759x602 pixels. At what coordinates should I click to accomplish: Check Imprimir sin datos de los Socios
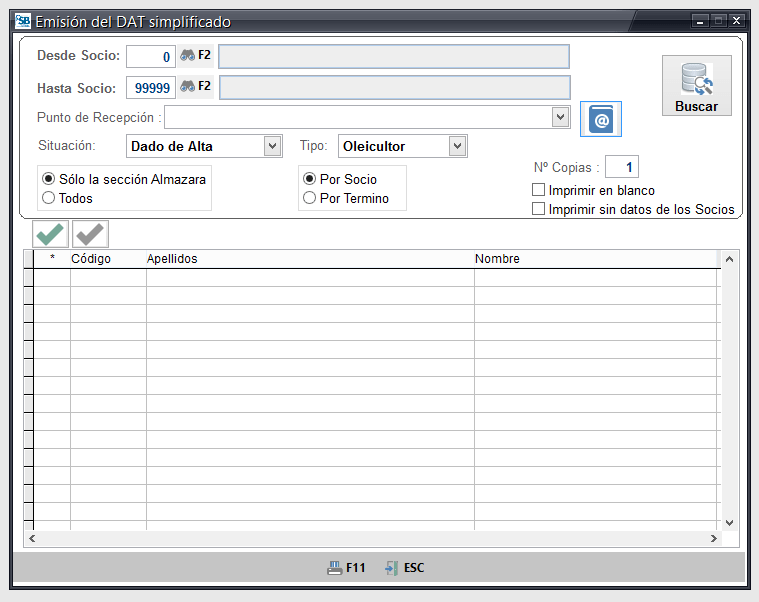click(x=539, y=209)
